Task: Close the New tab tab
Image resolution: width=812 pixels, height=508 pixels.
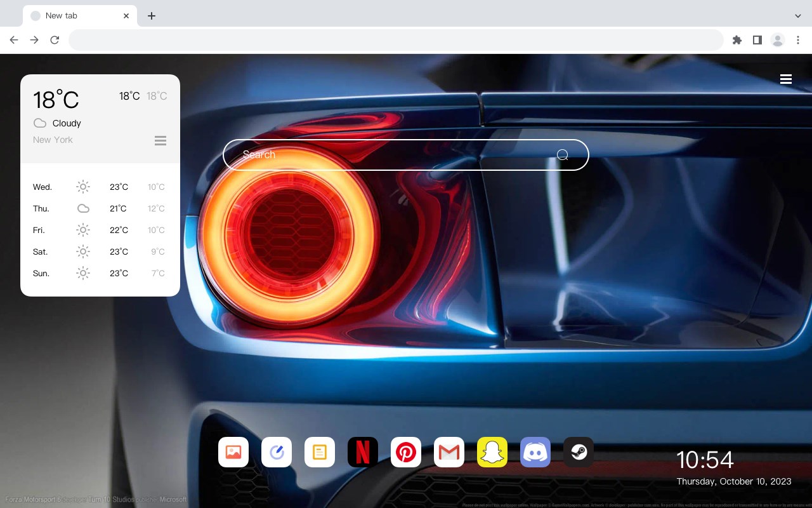Action: tap(126, 16)
